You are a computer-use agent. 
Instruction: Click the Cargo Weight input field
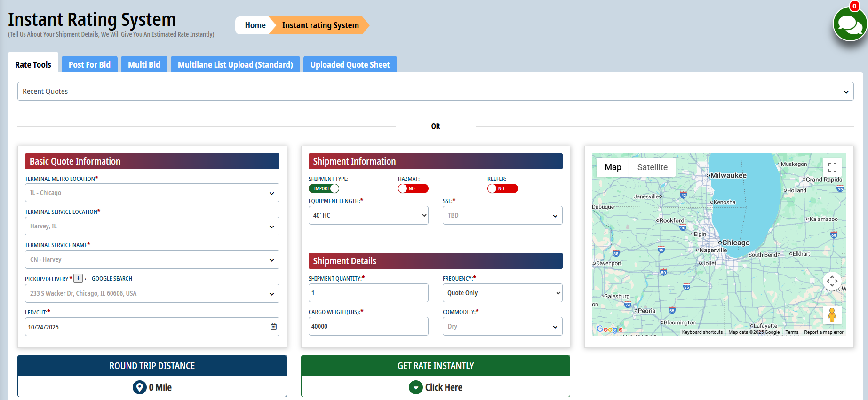click(x=368, y=326)
